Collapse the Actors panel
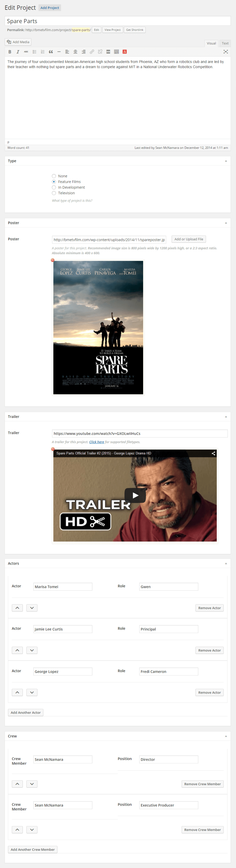The width and height of the screenshot is (236, 868). coord(226,563)
